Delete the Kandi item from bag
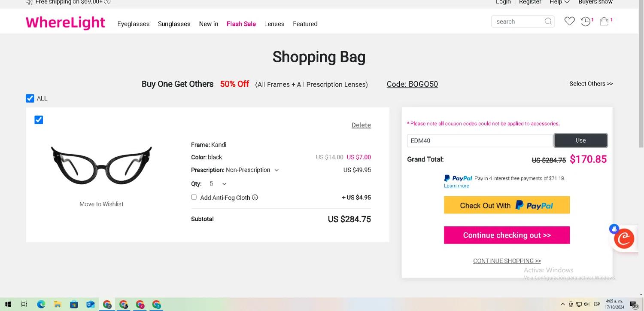This screenshot has height=311, width=644. point(361,125)
